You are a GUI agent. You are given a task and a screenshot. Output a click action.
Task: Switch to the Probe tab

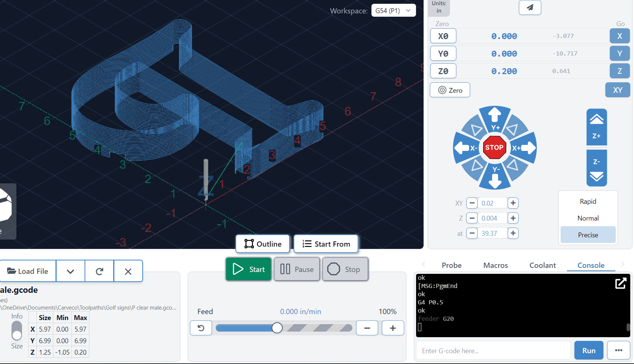pyautogui.click(x=451, y=265)
